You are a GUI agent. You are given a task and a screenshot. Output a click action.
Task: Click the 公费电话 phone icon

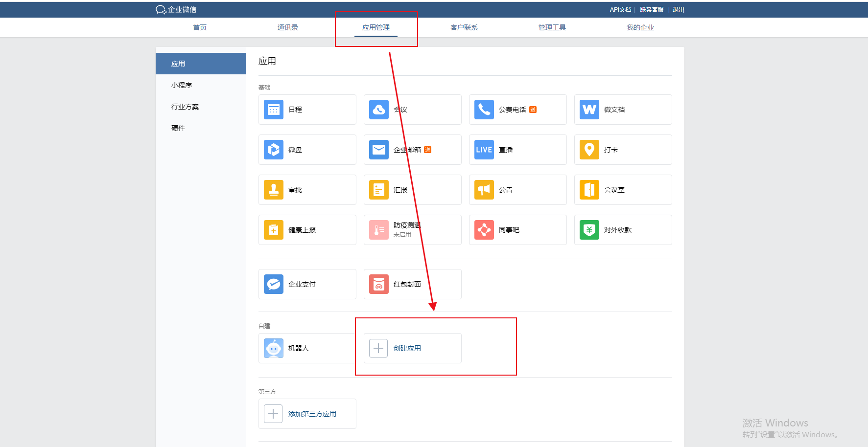coord(484,110)
